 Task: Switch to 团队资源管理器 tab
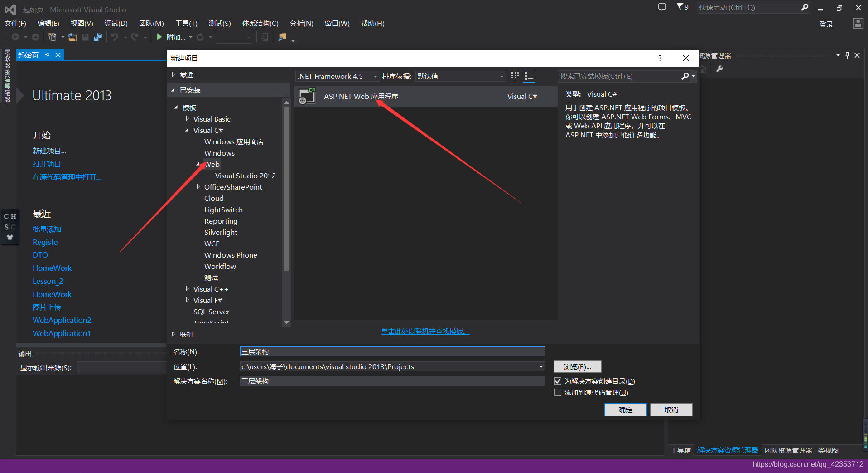(x=788, y=450)
